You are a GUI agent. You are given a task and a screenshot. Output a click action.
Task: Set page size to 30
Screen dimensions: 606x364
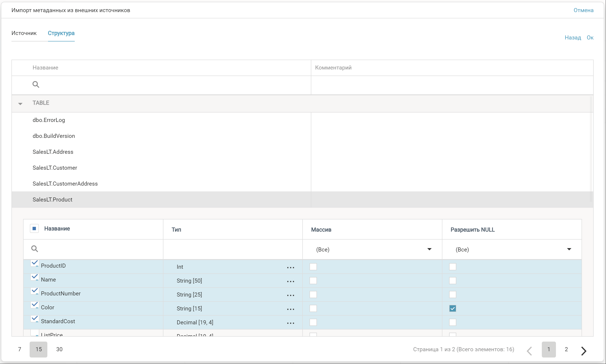click(x=59, y=349)
